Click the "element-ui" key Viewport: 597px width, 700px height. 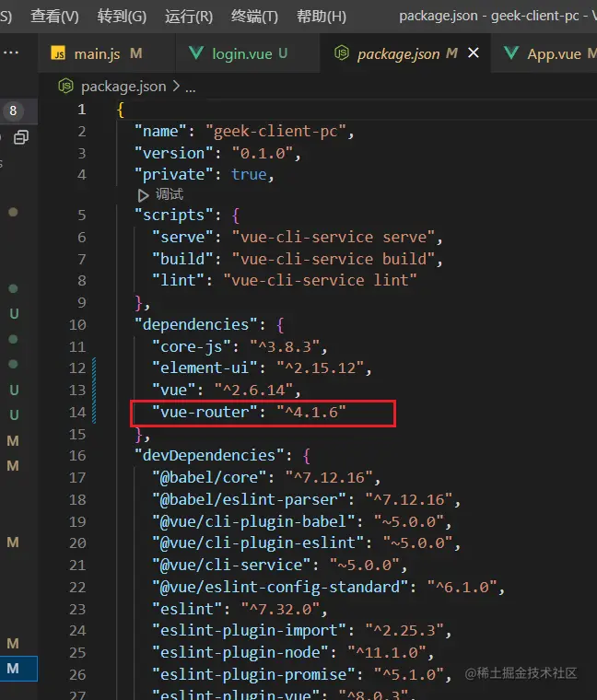tap(205, 367)
